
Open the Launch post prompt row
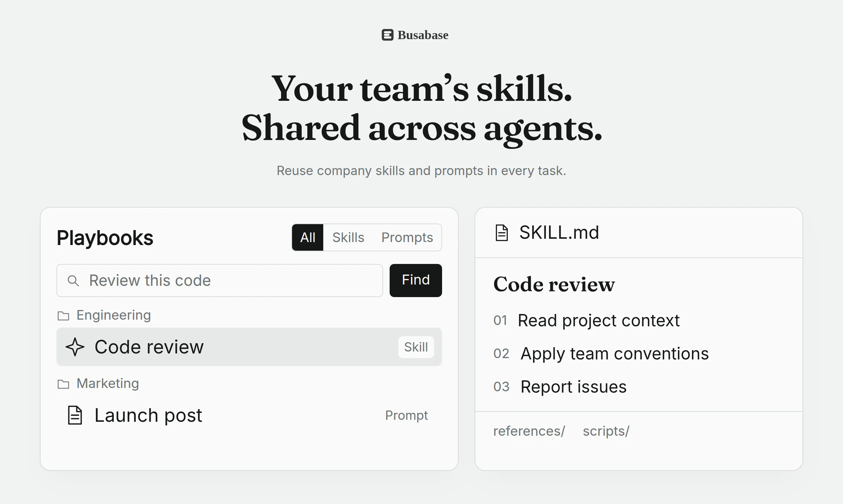[x=249, y=415]
